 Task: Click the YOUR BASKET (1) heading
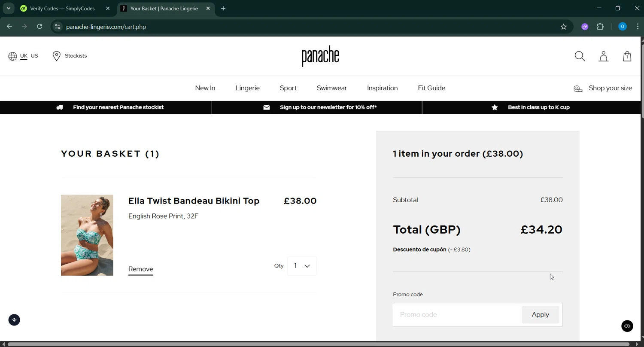pyautogui.click(x=110, y=154)
